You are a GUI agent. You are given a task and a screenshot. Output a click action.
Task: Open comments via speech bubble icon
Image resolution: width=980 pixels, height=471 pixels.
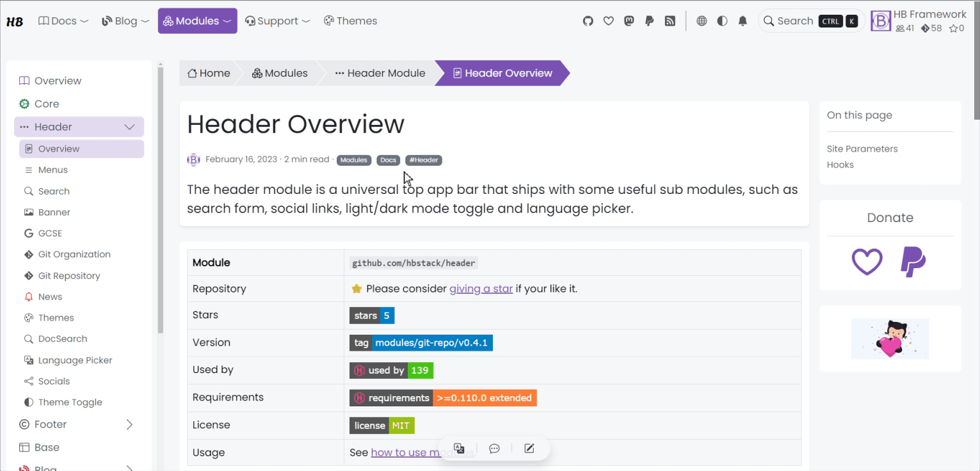(x=494, y=449)
